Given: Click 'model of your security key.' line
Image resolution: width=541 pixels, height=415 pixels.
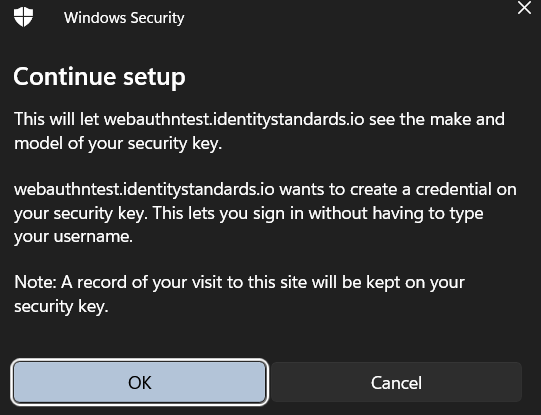Looking at the screenshot, I should click(118, 143).
